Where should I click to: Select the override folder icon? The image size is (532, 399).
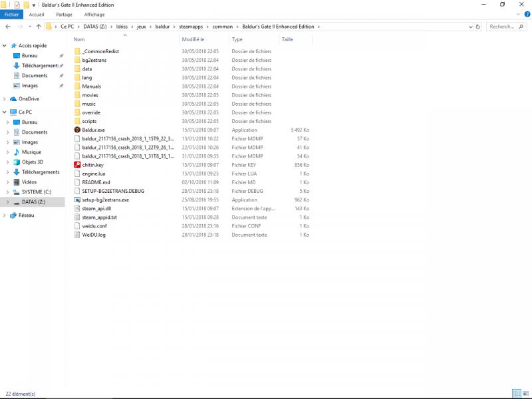[x=77, y=112]
